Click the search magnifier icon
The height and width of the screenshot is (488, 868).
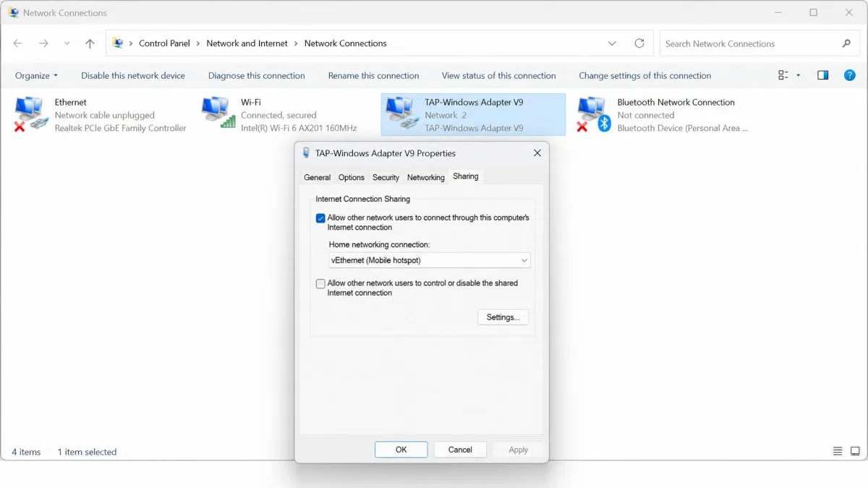pyautogui.click(x=846, y=43)
